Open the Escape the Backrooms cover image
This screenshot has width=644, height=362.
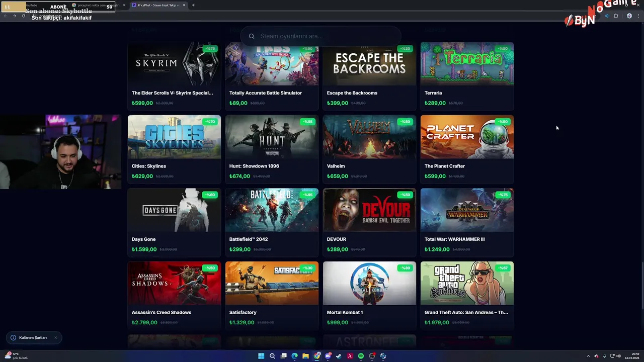(x=369, y=64)
